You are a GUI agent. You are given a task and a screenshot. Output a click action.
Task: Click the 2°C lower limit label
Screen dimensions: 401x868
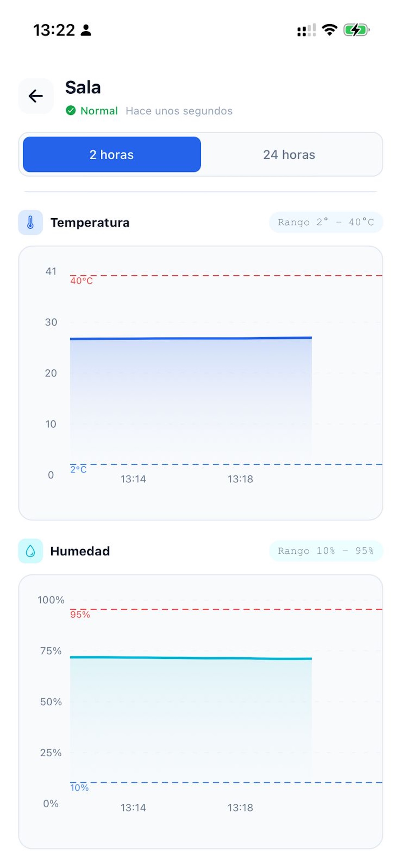pos(78,470)
